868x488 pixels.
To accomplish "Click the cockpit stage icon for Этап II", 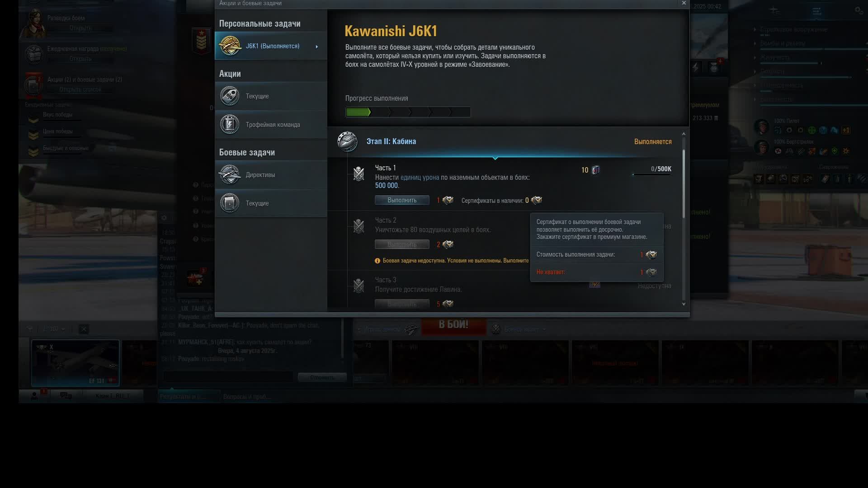I will 347,142.
